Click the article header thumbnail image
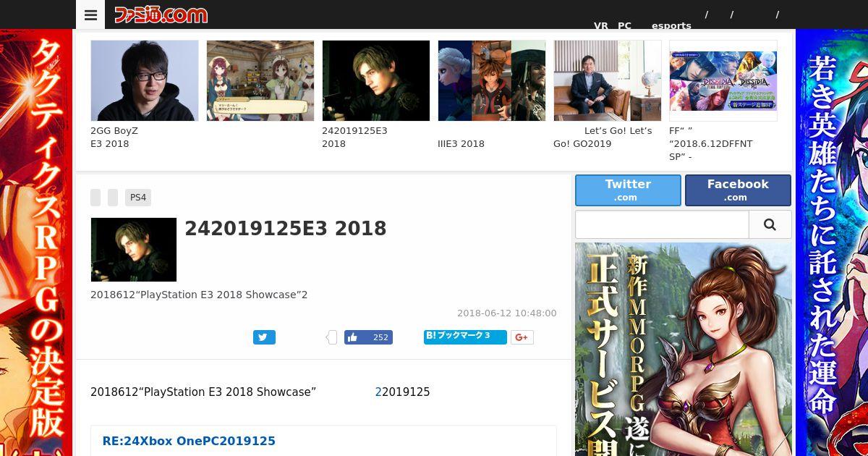 point(134,250)
